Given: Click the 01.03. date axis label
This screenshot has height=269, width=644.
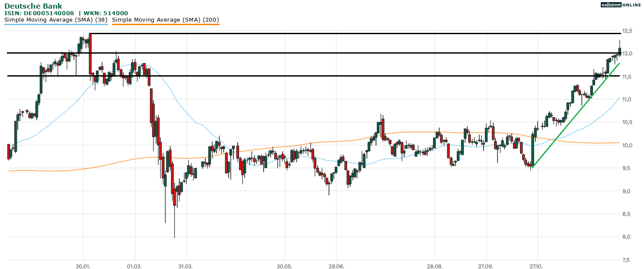Looking at the screenshot, I should (x=134, y=266).
